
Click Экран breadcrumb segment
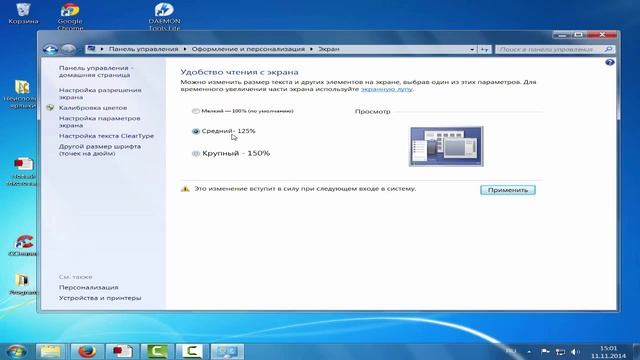[x=329, y=49]
